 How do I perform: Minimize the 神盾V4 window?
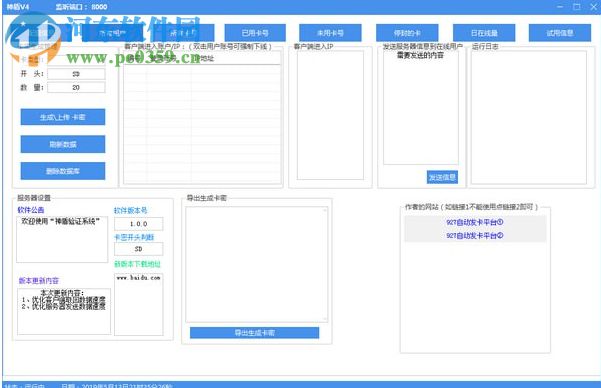coord(560,7)
